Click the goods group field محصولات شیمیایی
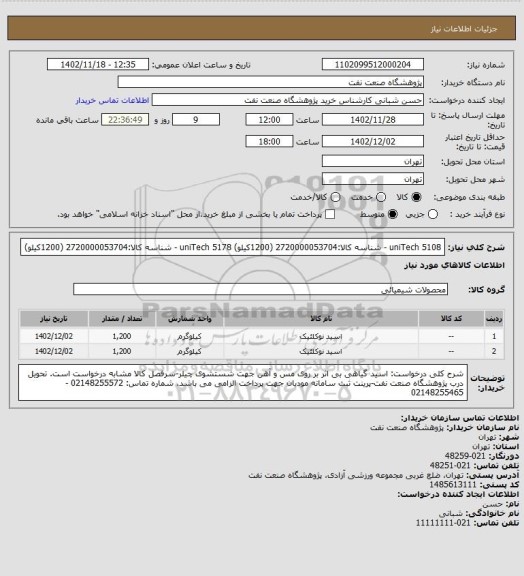The image size is (524, 576). pyautogui.click(x=260, y=289)
